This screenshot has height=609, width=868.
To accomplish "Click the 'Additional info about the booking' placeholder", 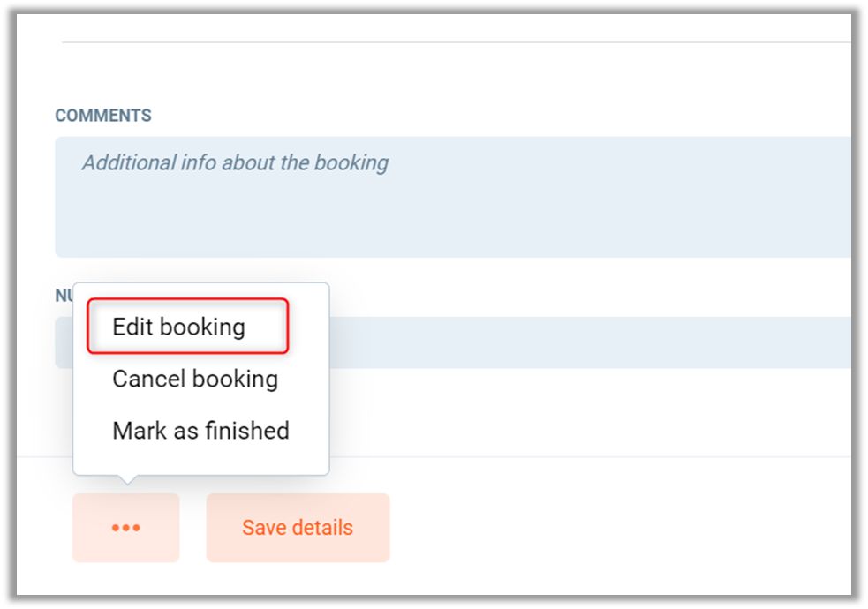I will 235,163.
